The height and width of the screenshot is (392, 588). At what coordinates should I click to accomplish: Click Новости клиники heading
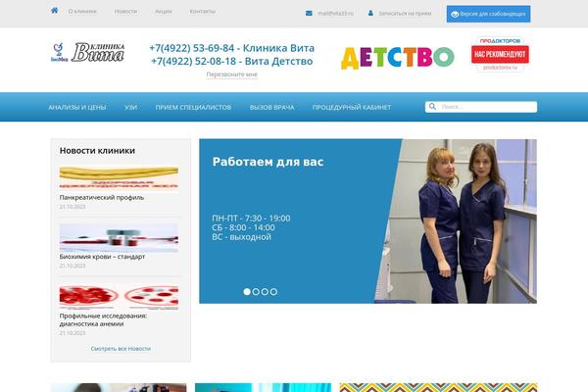[x=97, y=150]
